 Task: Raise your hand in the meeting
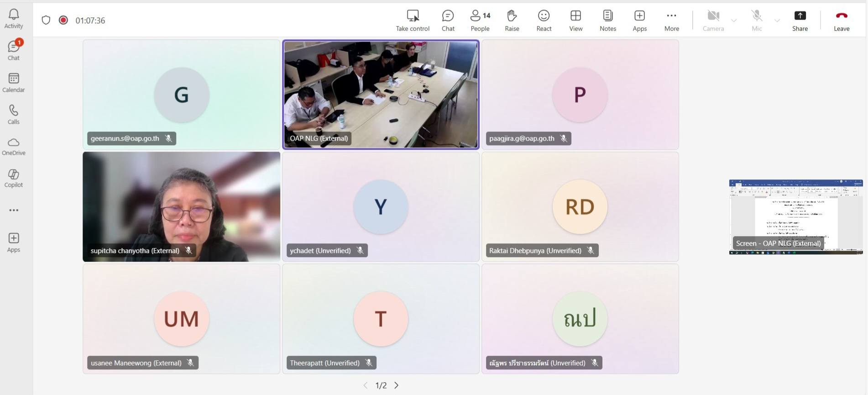tap(512, 21)
